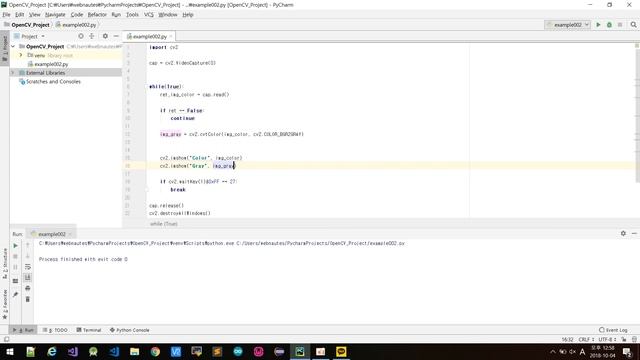The image size is (640, 360).
Task: Close the example002 run tab
Action: 70,234
